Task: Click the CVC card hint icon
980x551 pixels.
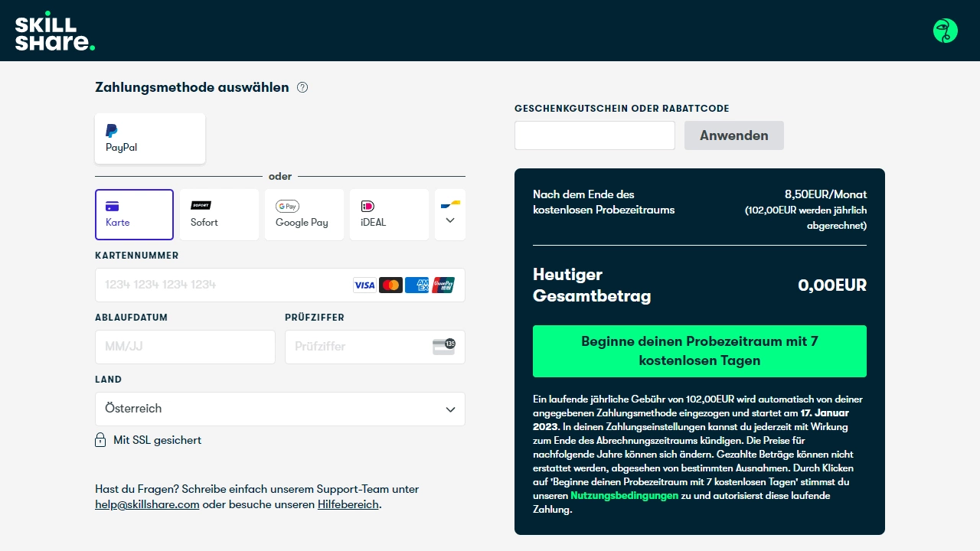Action: point(444,347)
